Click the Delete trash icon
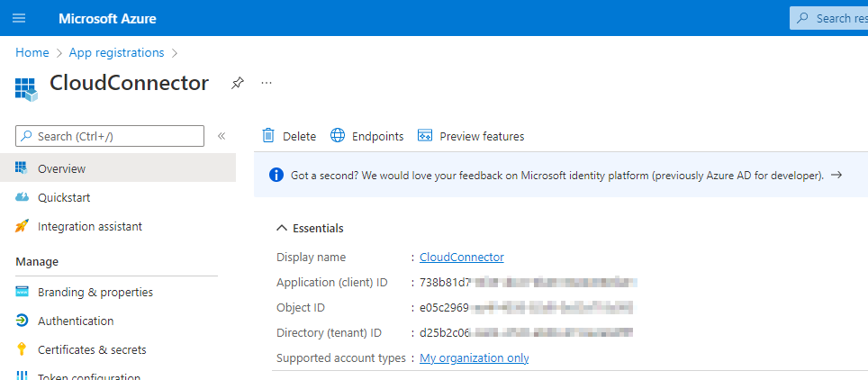The image size is (868, 380). tap(268, 136)
